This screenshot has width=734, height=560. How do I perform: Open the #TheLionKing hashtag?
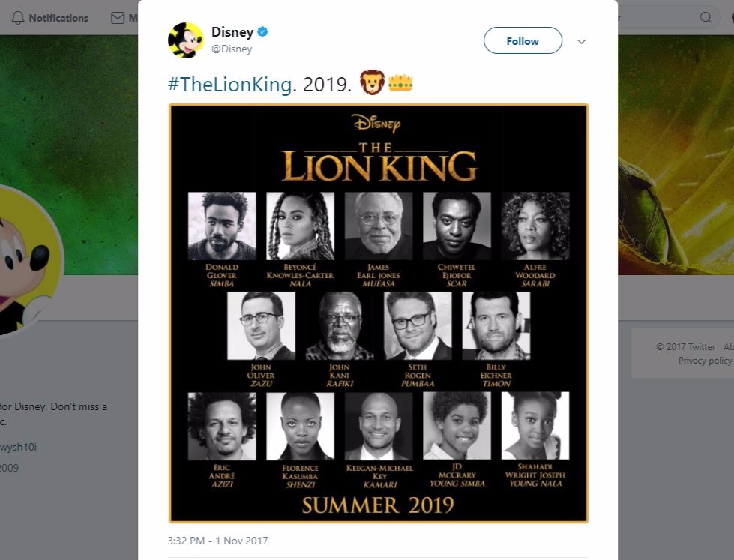click(x=229, y=84)
